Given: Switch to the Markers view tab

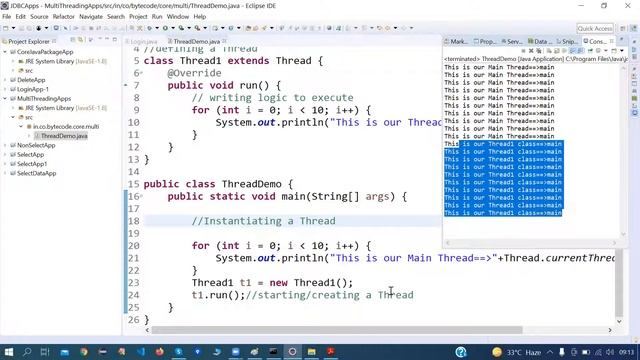Looking at the screenshot, I should (x=457, y=42).
